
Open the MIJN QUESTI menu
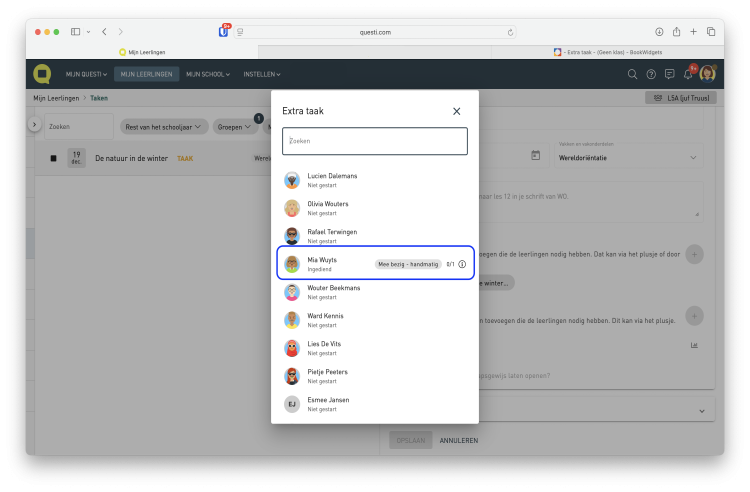(x=86, y=74)
